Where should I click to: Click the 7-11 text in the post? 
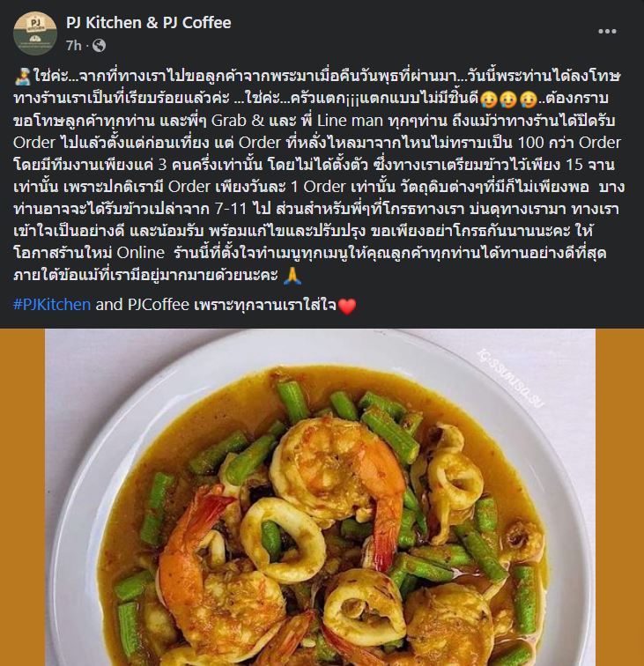[231, 209]
